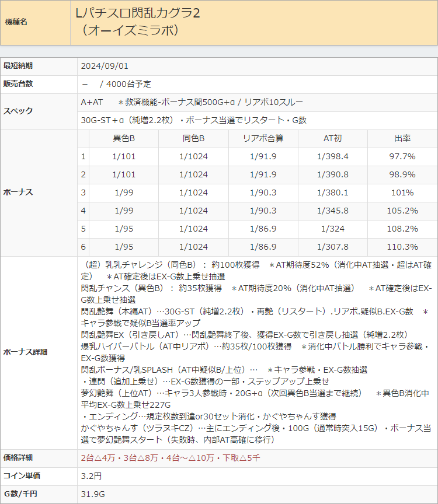Viewport: 438px width, 504px height.
Task: Select the 101% payout cell
Action: tap(402, 192)
